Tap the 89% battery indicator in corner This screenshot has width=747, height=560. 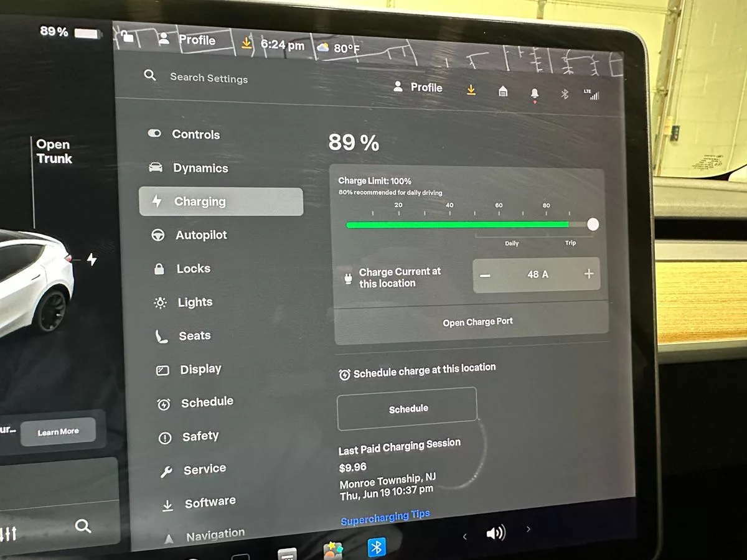click(x=68, y=32)
